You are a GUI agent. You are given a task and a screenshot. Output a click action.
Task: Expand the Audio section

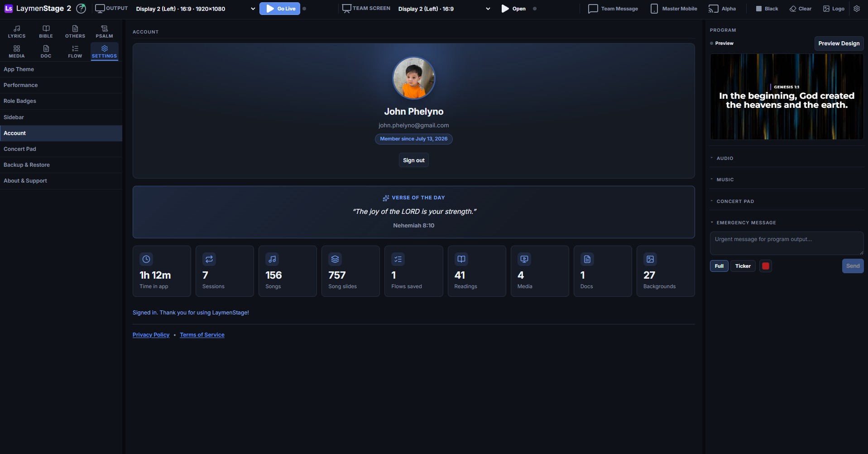pyautogui.click(x=786, y=158)
